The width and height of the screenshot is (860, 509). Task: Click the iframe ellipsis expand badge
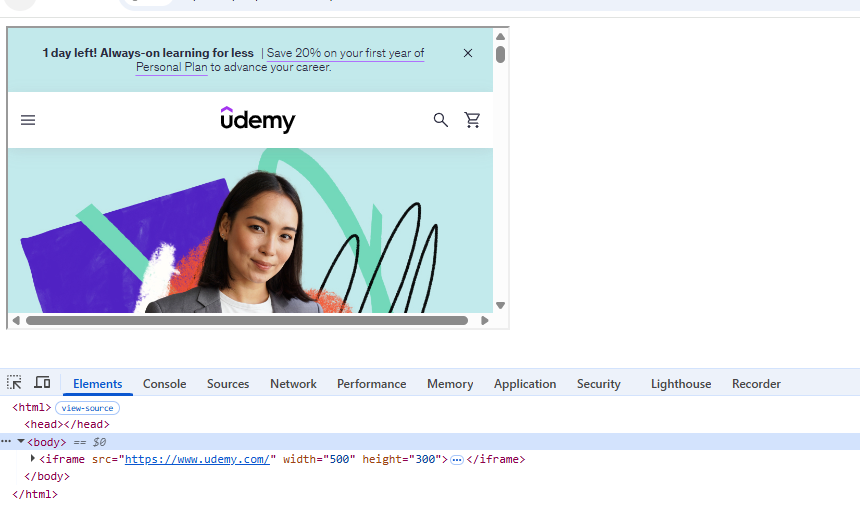pyautogui.click(x=457, y=460)
